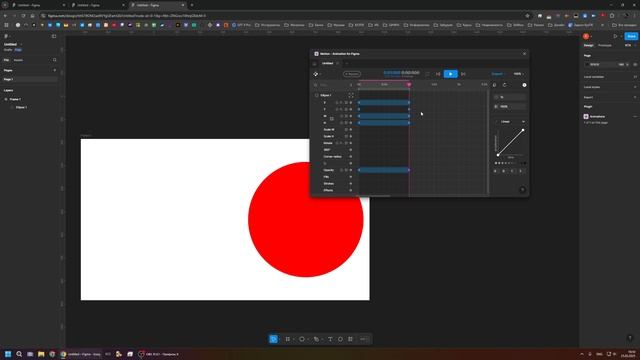The image size is (640, 360).
Task: Add keyframe for the Opacity property
Action: [x=351, y=170]
